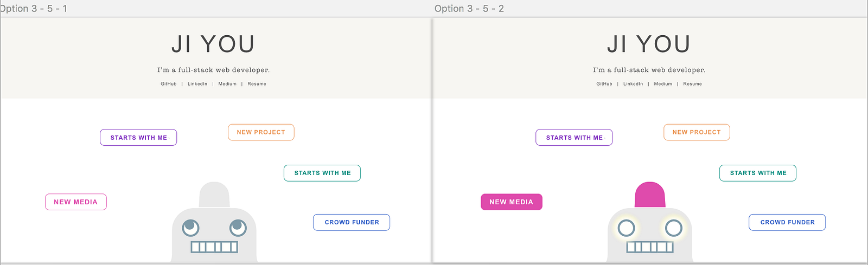Screen dimensions: 868x265
Task: Select the "Option 3 - 5 - 2" artboard title
Action: point(469,9)
